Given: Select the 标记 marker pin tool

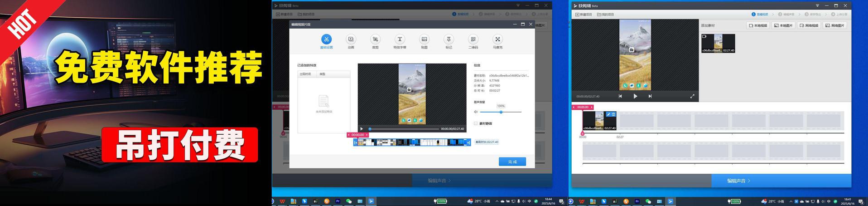Looking at the screenshot, I should coord(448,39).
